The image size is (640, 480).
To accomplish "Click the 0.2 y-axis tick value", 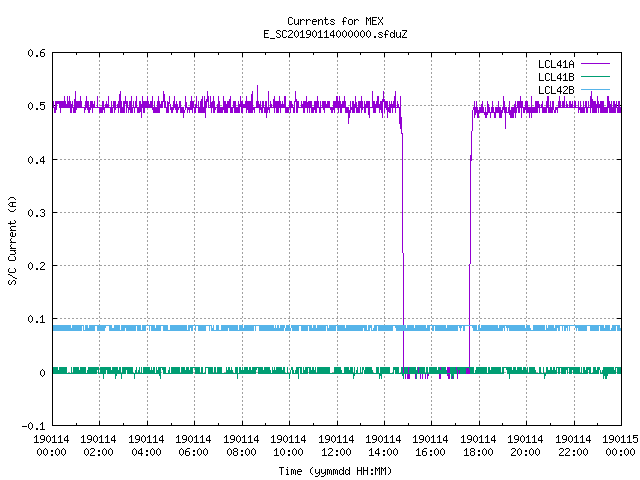I will (x=36, y=266).
